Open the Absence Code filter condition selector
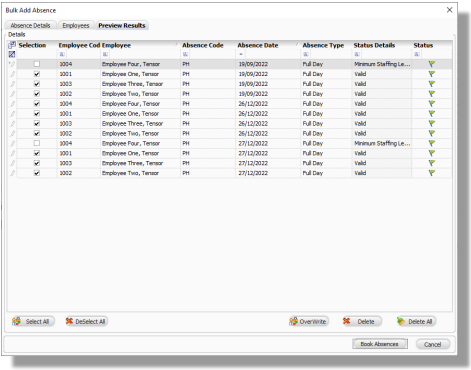Viewport: 471px width, 370px height. point(185,54)
